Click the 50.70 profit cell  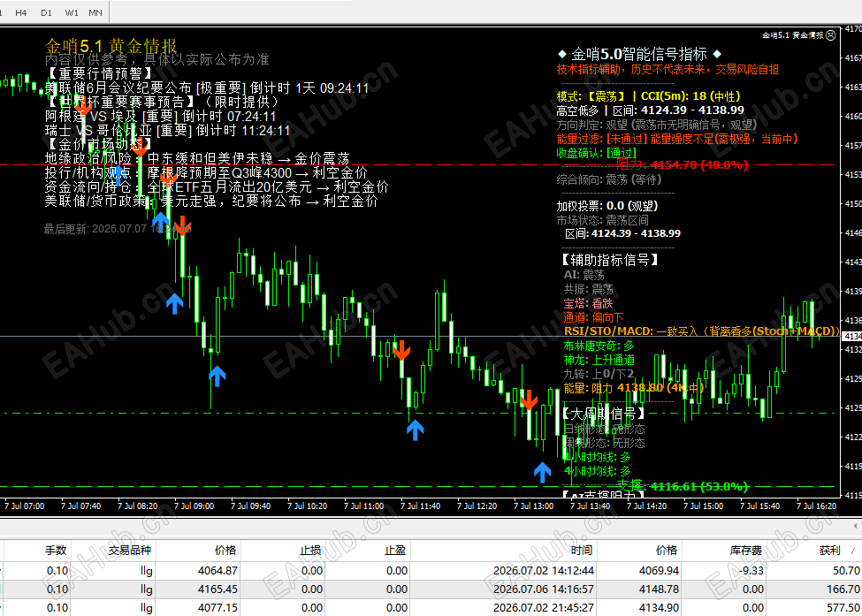tap(846, 570)
